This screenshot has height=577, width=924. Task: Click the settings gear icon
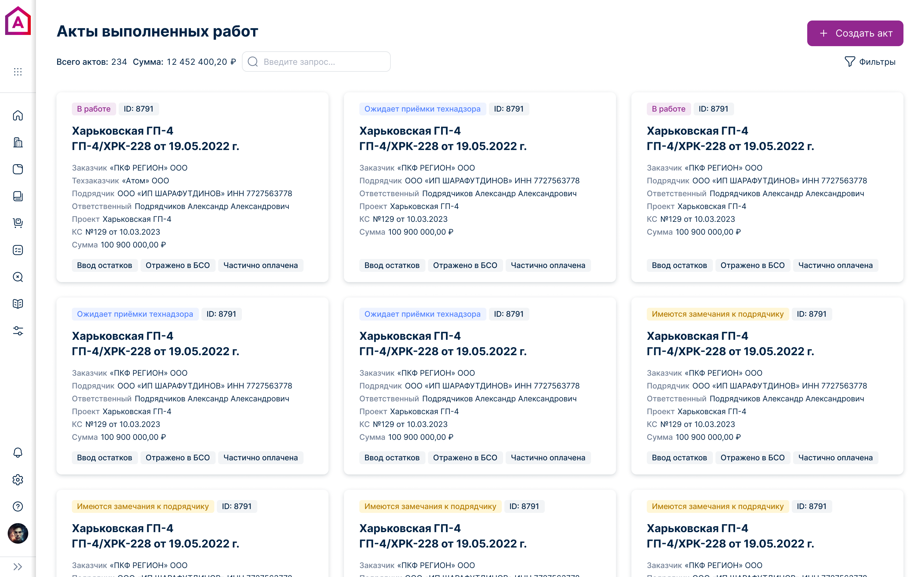pos(18,480)
